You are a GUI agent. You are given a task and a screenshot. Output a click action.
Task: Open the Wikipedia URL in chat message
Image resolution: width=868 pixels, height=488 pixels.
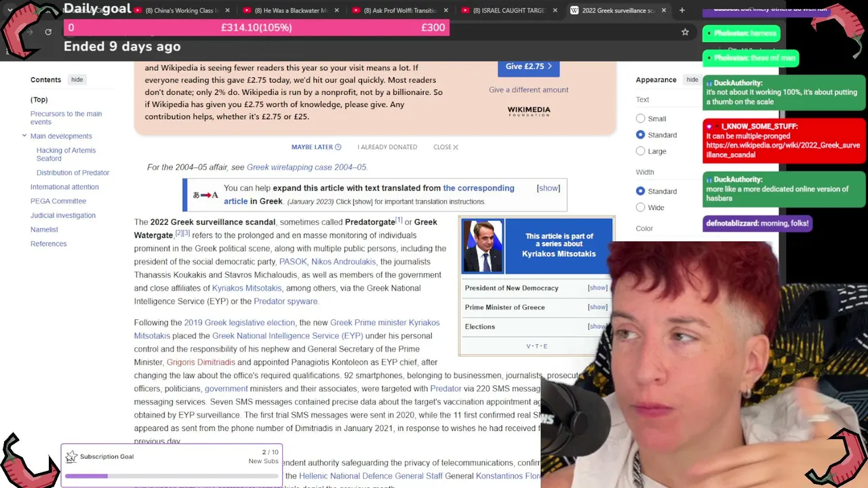(x=783, y=150)
